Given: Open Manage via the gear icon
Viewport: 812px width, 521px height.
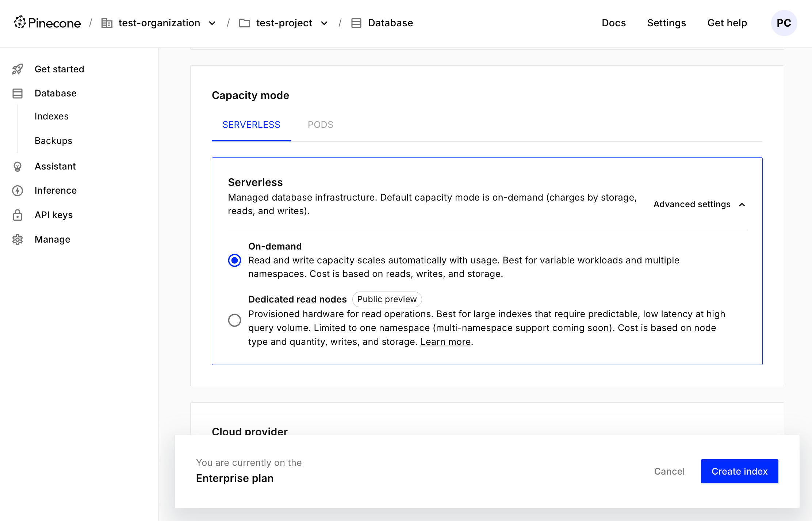Looking at the screenshot, I should pos(18,239).
